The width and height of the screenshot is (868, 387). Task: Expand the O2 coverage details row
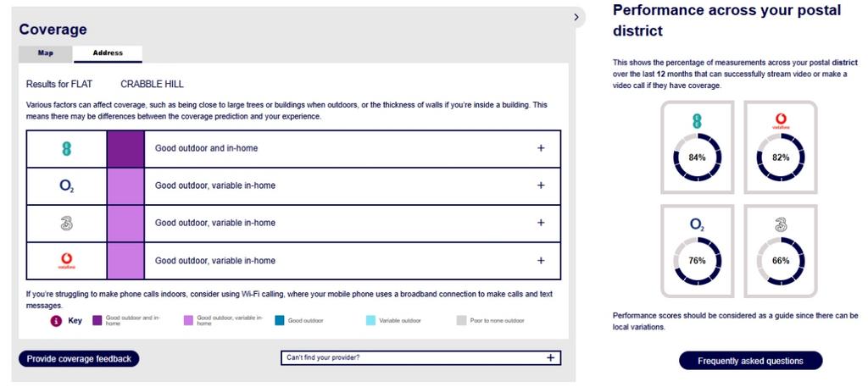541,186
